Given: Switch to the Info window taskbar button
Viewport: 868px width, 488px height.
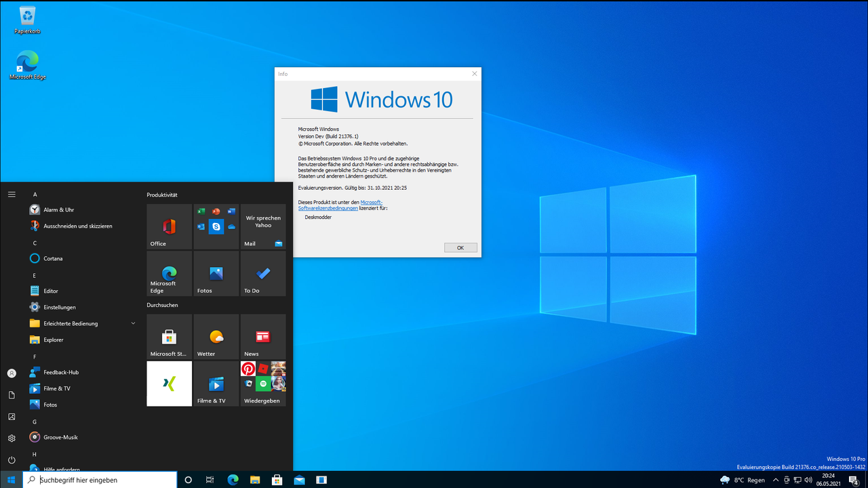Looking at the screenshot, I should (x=321, y=480).
